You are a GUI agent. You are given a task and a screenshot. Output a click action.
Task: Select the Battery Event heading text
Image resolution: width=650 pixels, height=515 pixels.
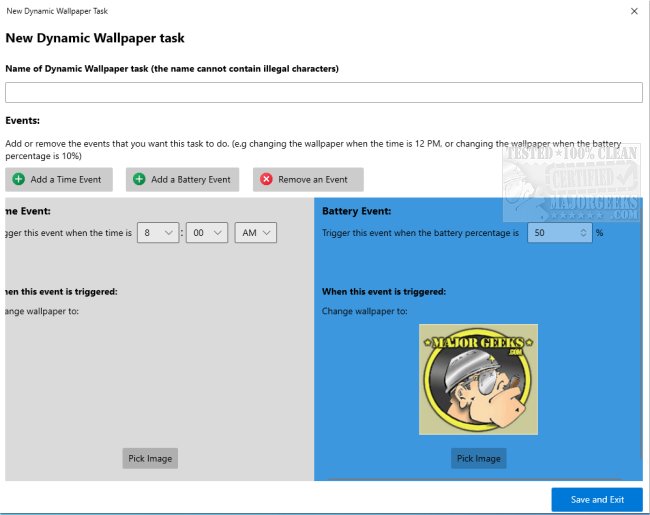click(x=357, y=211)
